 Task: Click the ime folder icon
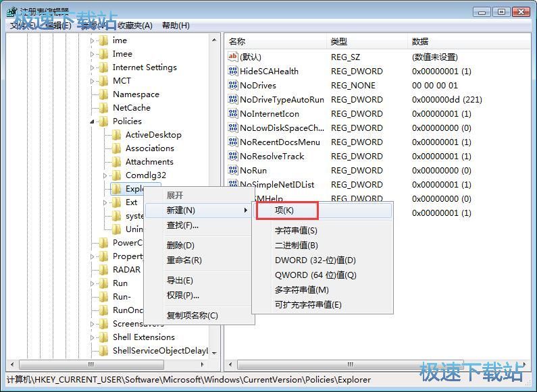pos(104,40)
